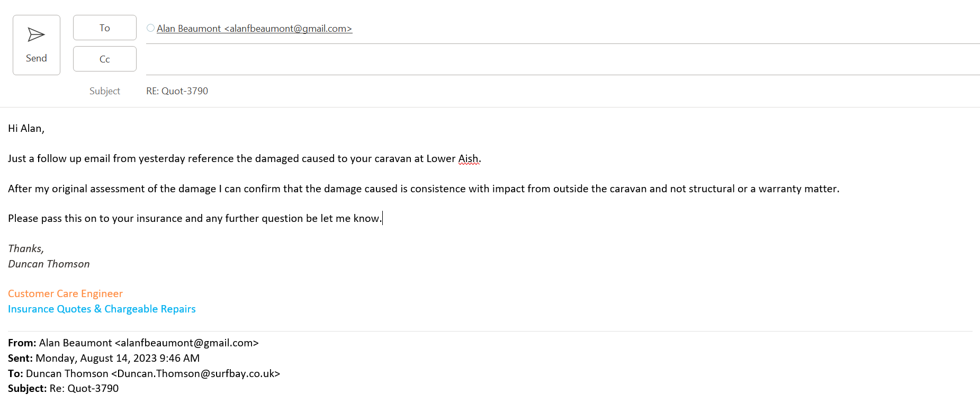Click the quoted From line sender email

click(186, 343)
